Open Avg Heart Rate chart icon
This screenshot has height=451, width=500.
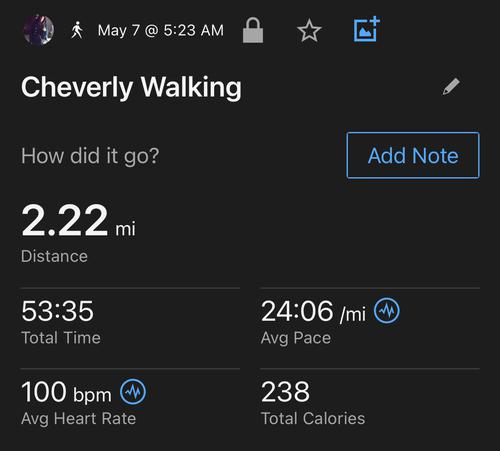tap(133, 392)
